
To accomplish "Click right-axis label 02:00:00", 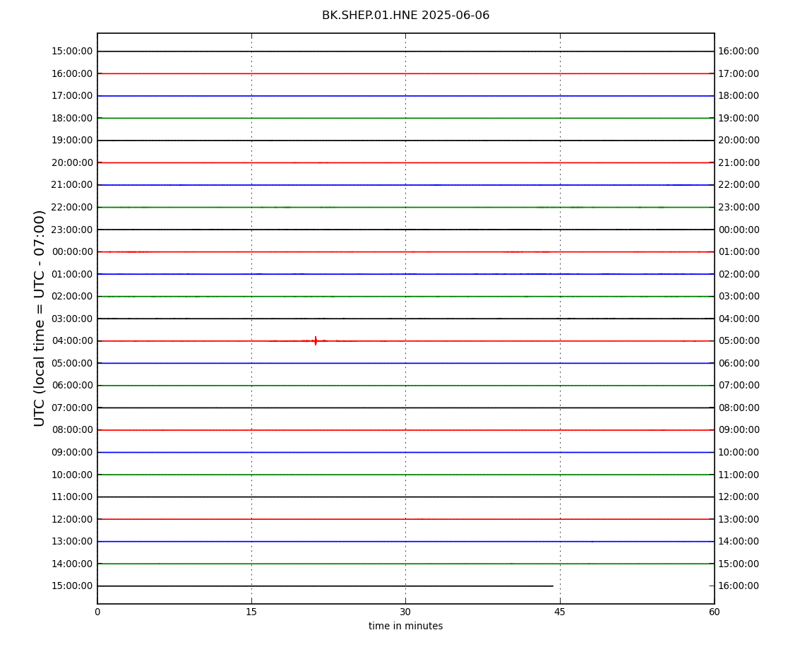I will (739, 274).
